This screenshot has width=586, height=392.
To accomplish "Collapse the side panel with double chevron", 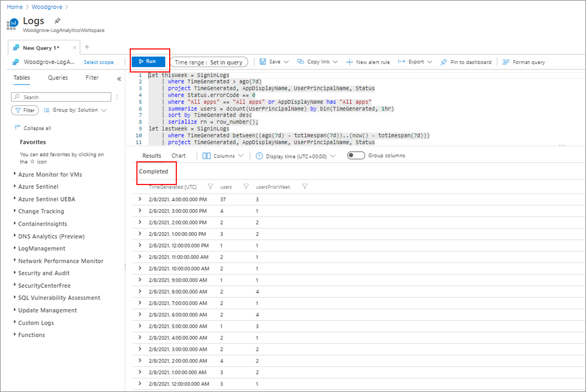I will (x=119, y=79).
